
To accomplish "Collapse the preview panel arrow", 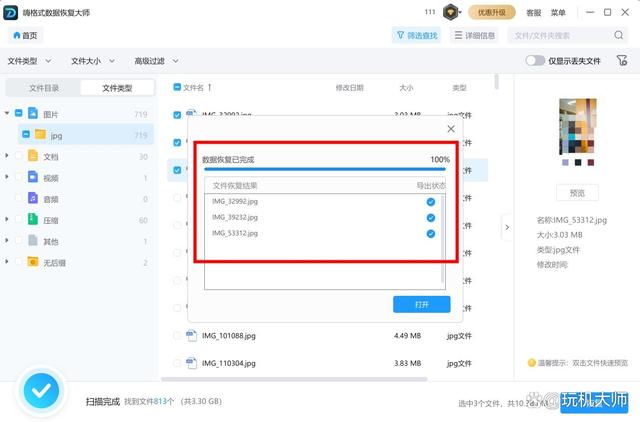I will [x=507, y=227].
